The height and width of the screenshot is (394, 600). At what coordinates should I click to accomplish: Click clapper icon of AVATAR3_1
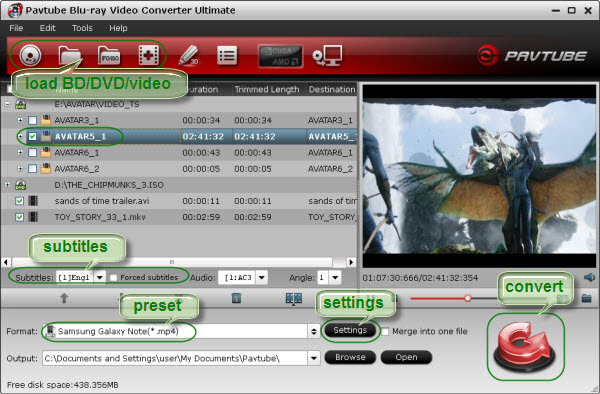46,120
